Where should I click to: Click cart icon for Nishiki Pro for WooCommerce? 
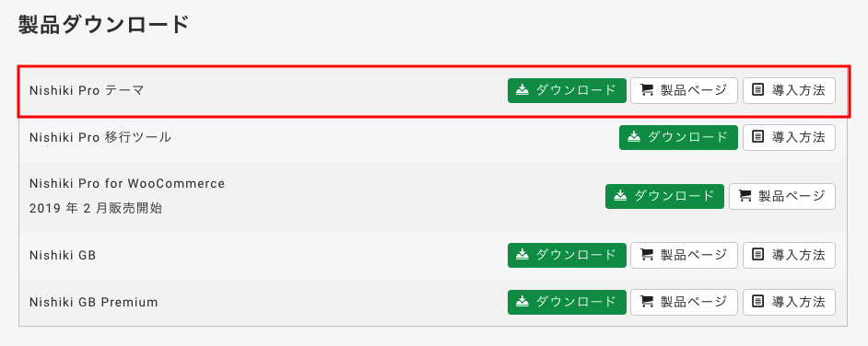coord(745,196)
